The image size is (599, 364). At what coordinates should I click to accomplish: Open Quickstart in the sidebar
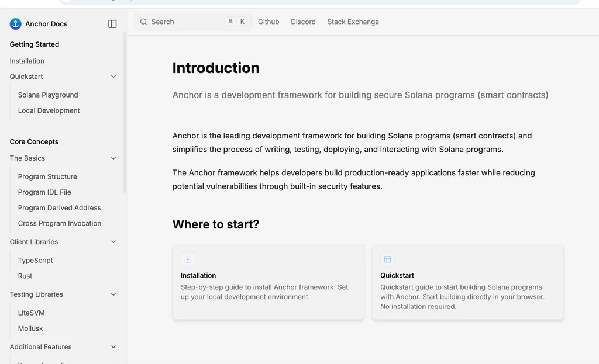pyautogui.click(x=26, y=77)
